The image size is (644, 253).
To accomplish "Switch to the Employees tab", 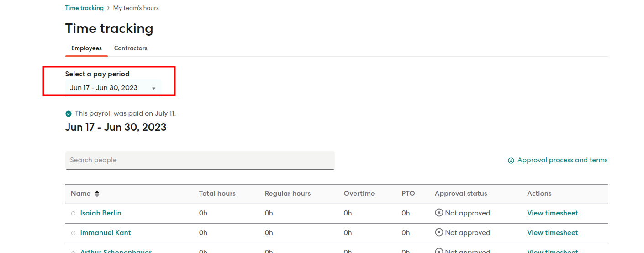I will [x=86, y=48].
